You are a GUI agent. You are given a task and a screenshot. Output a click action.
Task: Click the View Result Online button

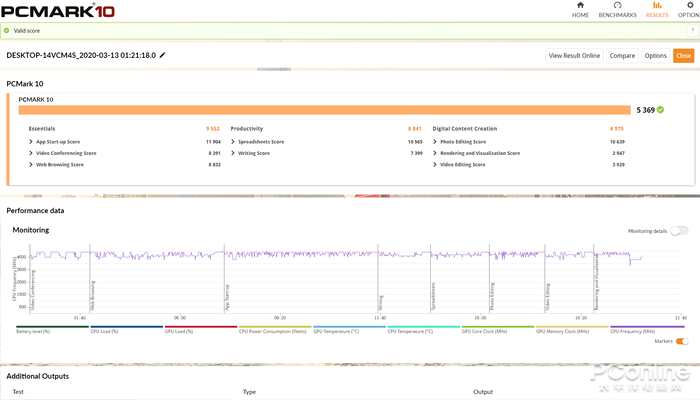pos(574,56)
